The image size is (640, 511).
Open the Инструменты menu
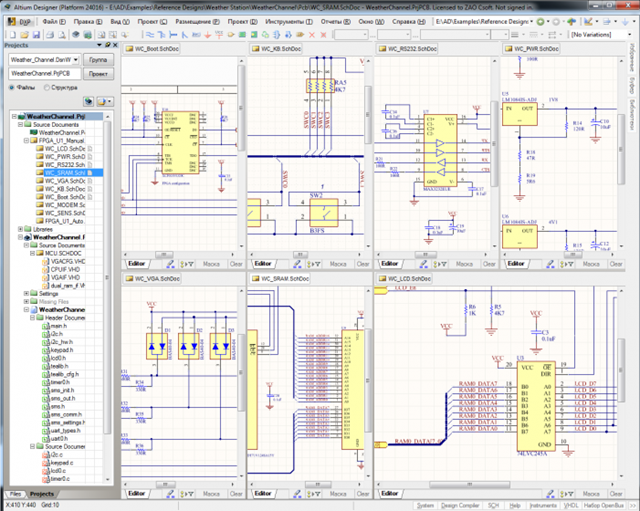(289, 22)
